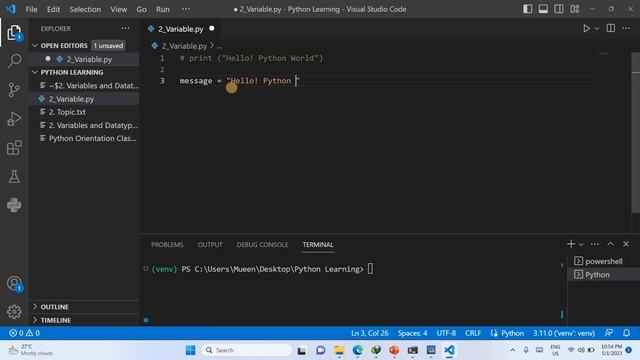Show more menu items ellipsis
The image size is (640, 360).
coord(186,9)
